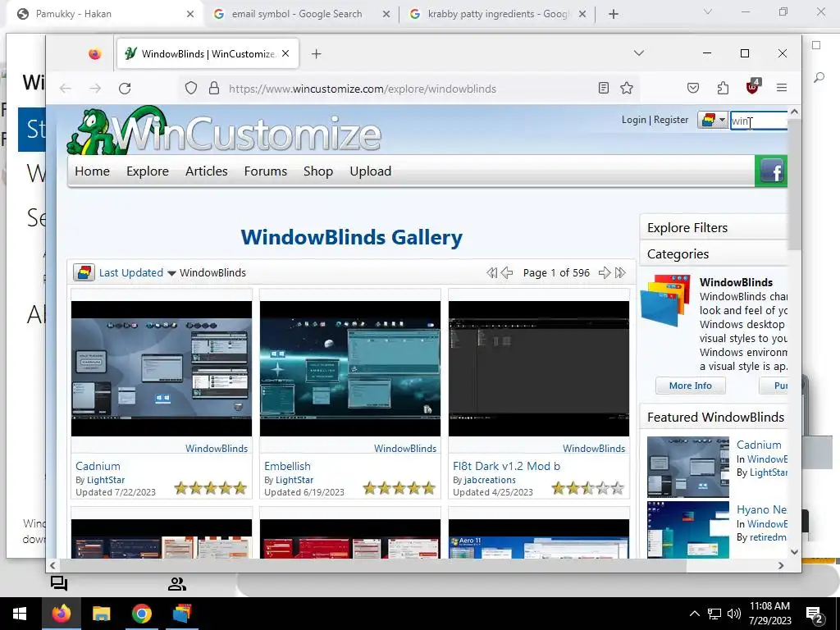The height and width of the screenshot is (630, 840).
Task: Open Explore menu item
Action: click(148, 171)
